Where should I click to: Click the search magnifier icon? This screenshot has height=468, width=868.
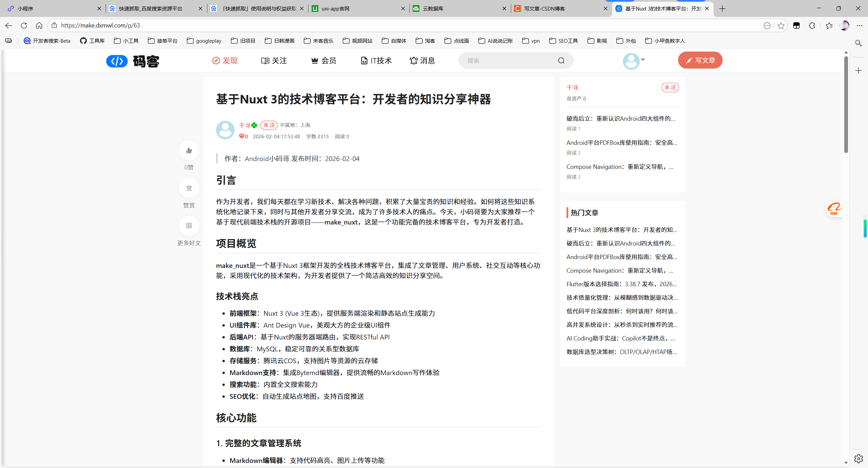[x=561, y=60]
